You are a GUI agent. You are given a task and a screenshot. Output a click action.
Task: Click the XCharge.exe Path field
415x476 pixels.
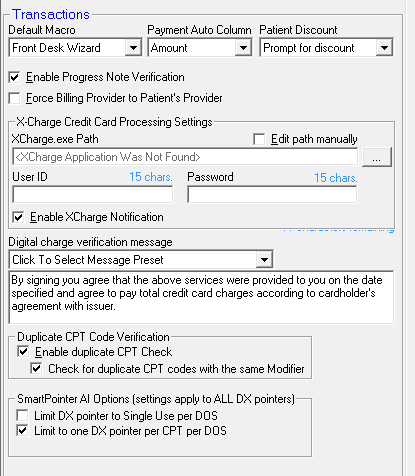185,157
